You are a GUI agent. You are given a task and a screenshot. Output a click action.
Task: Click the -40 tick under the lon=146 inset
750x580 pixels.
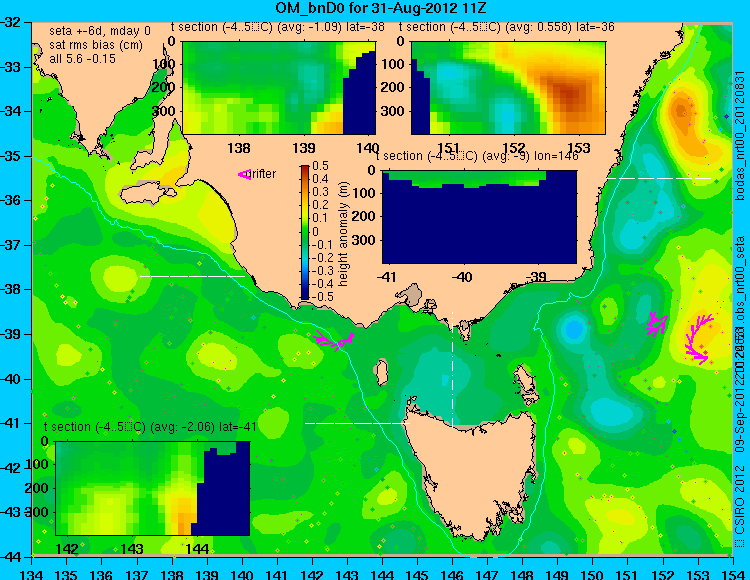462,277
